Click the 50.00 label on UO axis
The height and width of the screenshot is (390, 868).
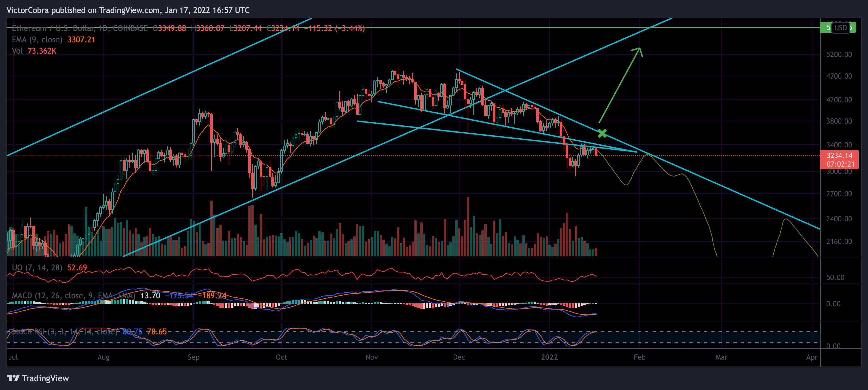click(x=835, y=277)
